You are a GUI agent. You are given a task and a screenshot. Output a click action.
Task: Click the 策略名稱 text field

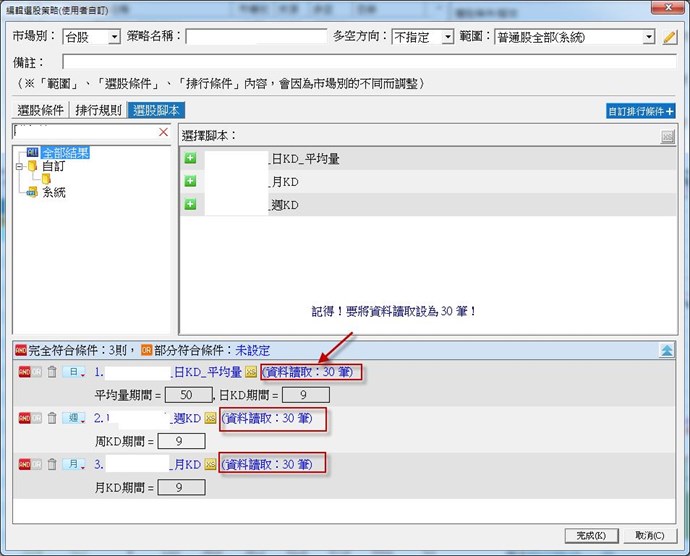(256, 37)
